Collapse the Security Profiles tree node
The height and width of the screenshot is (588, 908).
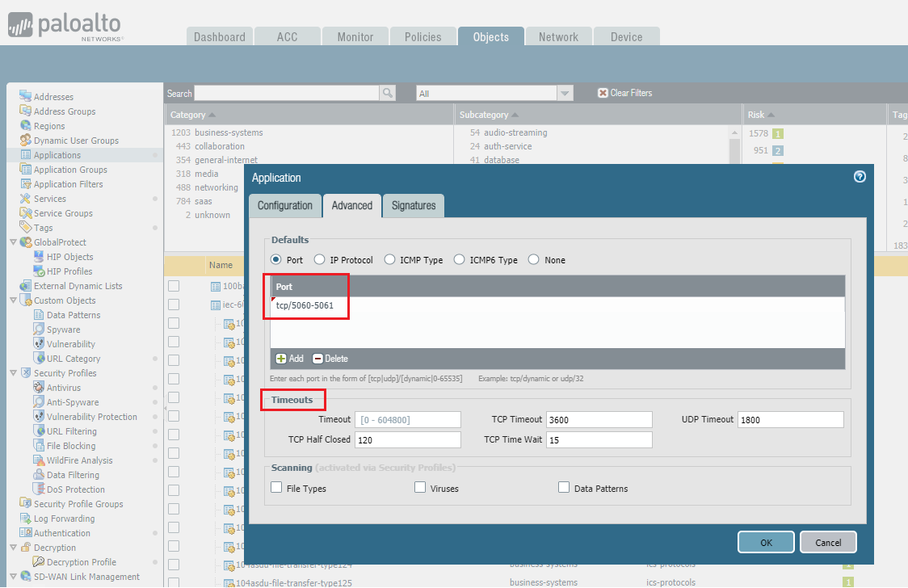click(13, 372)
